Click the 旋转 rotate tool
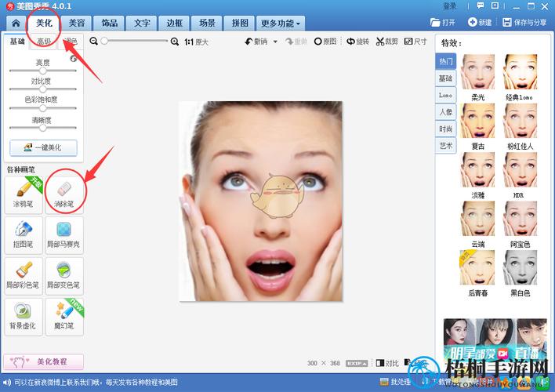555x392 pixels. 357,42
